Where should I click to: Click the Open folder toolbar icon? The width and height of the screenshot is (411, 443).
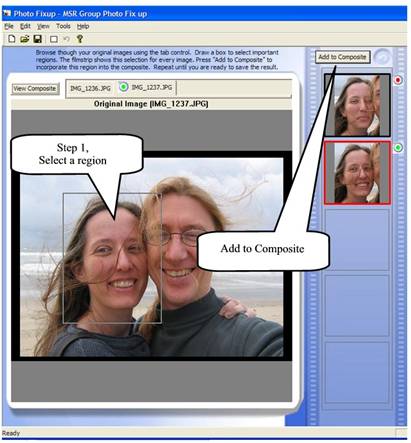(24, 39)
